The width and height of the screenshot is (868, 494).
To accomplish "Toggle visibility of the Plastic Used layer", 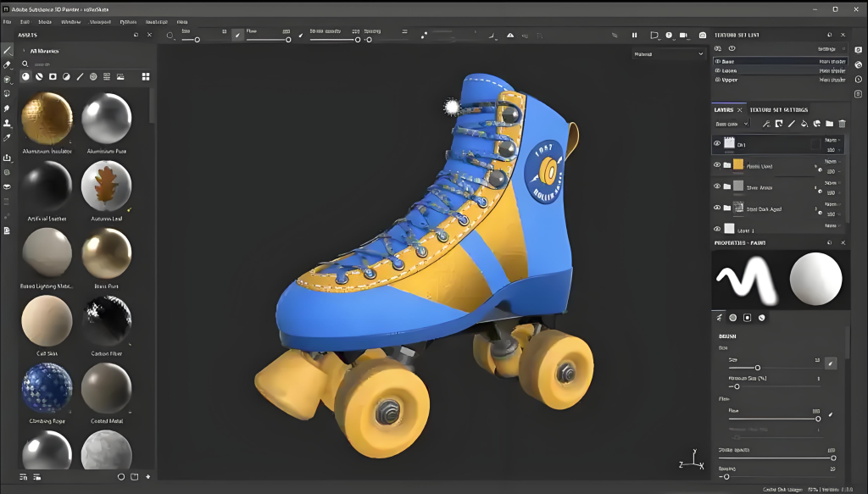I will coord(717,165).
